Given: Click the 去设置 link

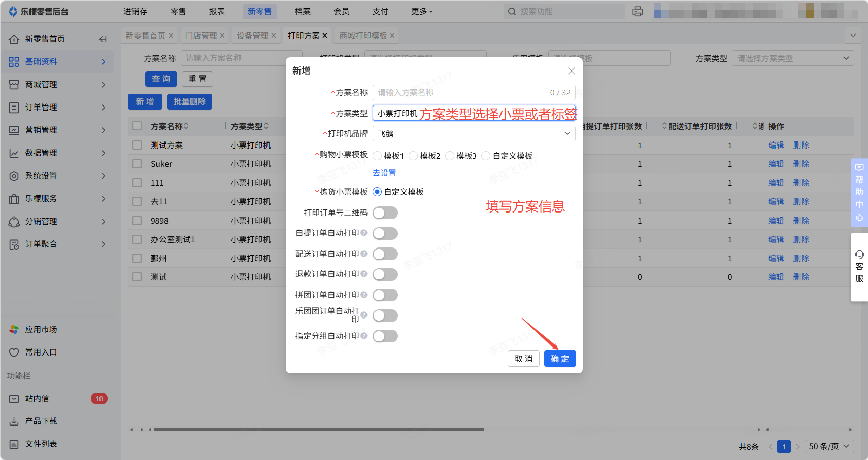Looking at the screenshot, I should (384, 173).
